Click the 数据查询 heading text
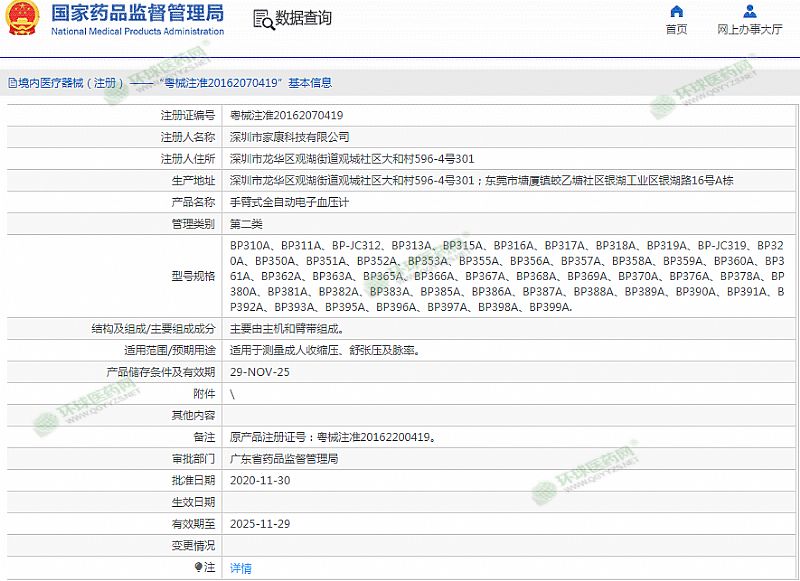 [304, 19]
